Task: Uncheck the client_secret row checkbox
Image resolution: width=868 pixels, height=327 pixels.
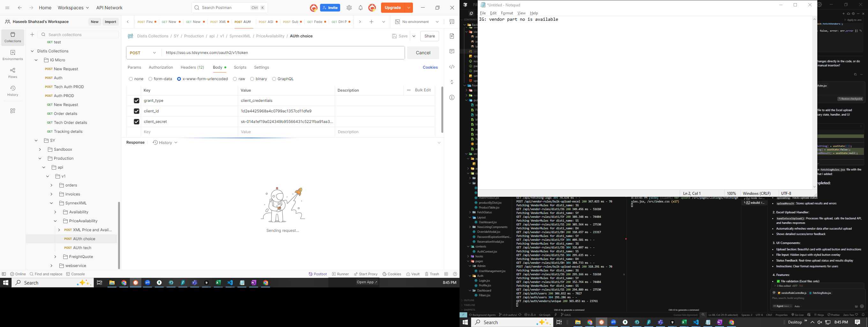Action: 137,121
